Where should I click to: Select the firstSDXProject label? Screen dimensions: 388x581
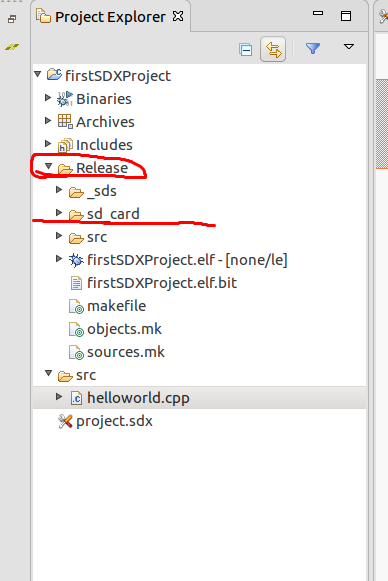point(118,76)
